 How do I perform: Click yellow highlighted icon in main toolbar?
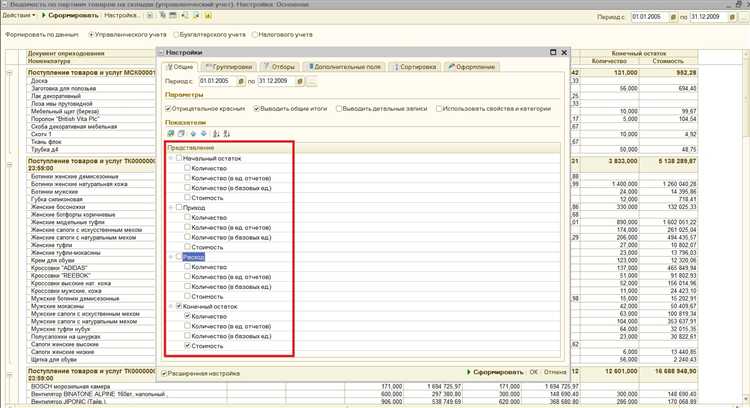click(x=208, y=16)
